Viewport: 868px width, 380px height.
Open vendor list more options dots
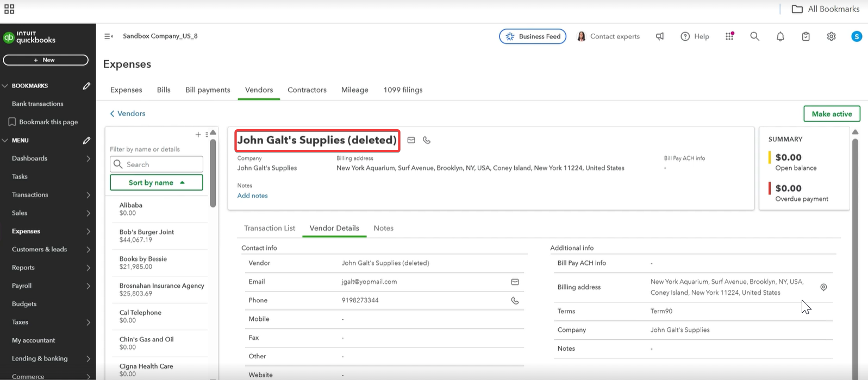pyautogui.click(x=207, y=135)
